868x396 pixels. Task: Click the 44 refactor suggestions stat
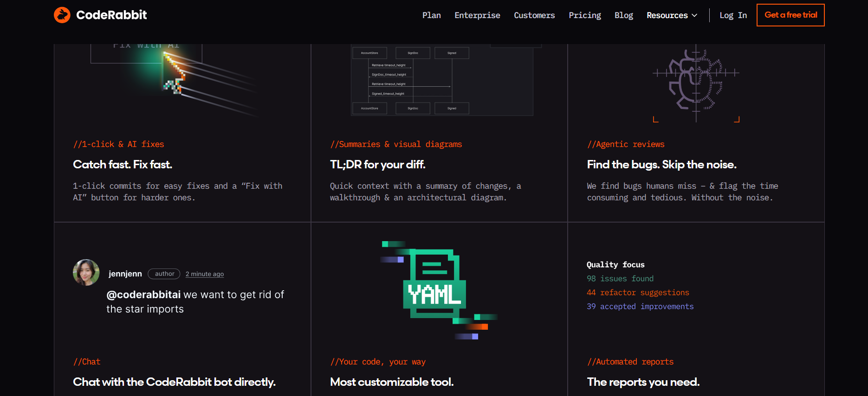(638, 293)
